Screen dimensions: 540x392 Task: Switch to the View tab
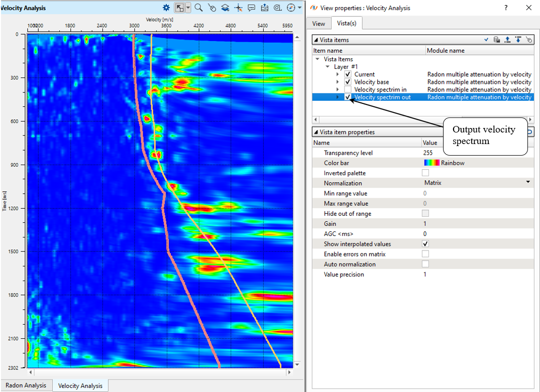point(318,24)
